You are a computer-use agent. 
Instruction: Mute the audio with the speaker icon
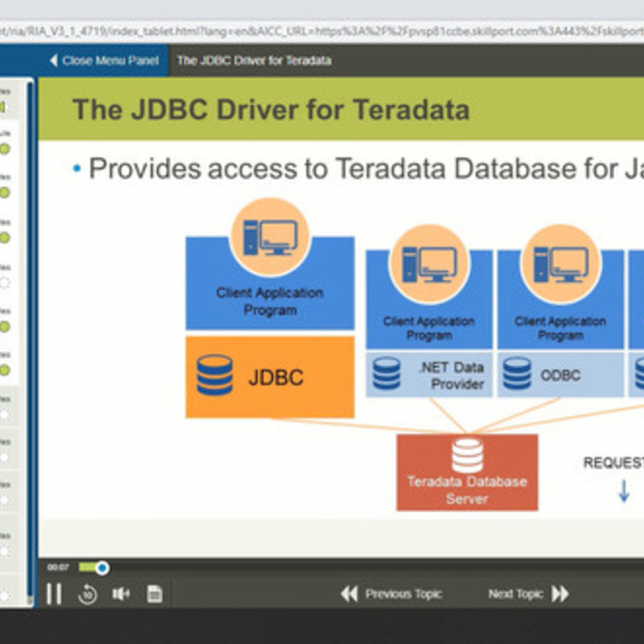click(121, 593)
